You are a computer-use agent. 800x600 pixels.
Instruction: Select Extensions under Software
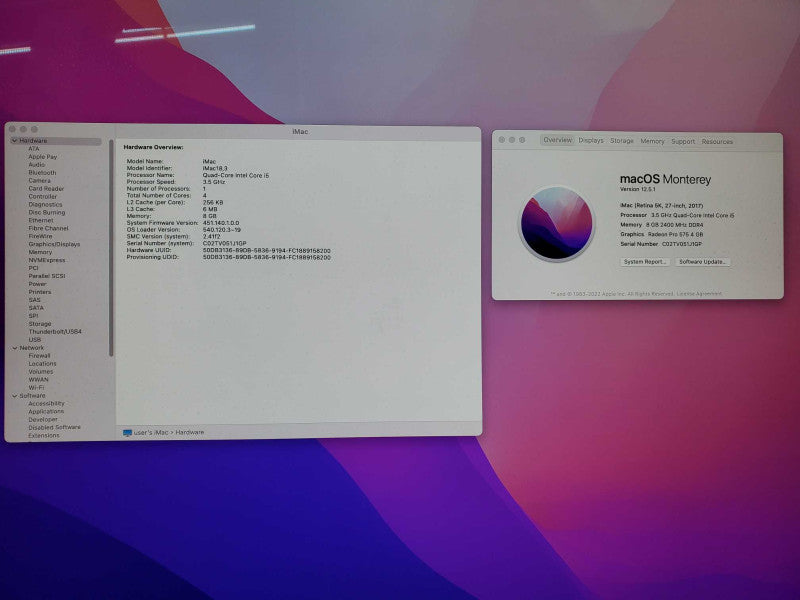pos(44,435)
